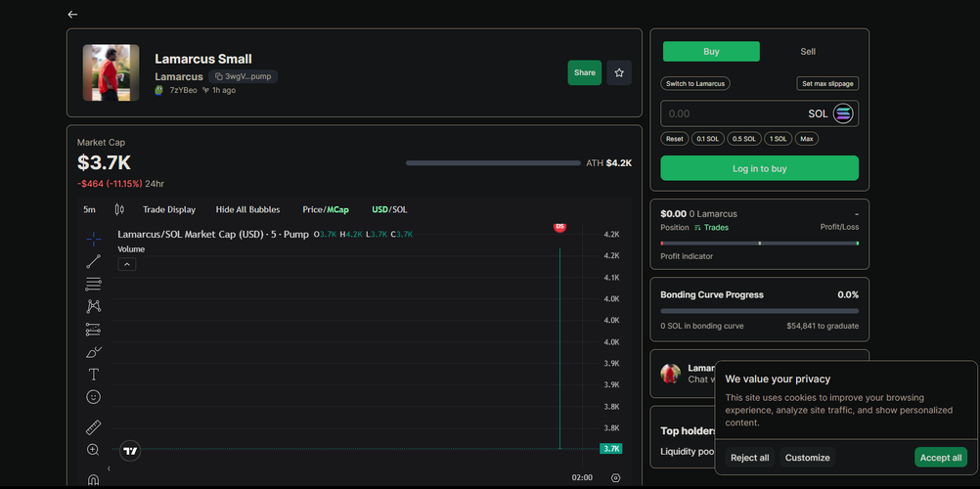Image resolution: width=980 pixels, height=489 pixels.
Task: Select the brush drawing tool
Action: 93,352
